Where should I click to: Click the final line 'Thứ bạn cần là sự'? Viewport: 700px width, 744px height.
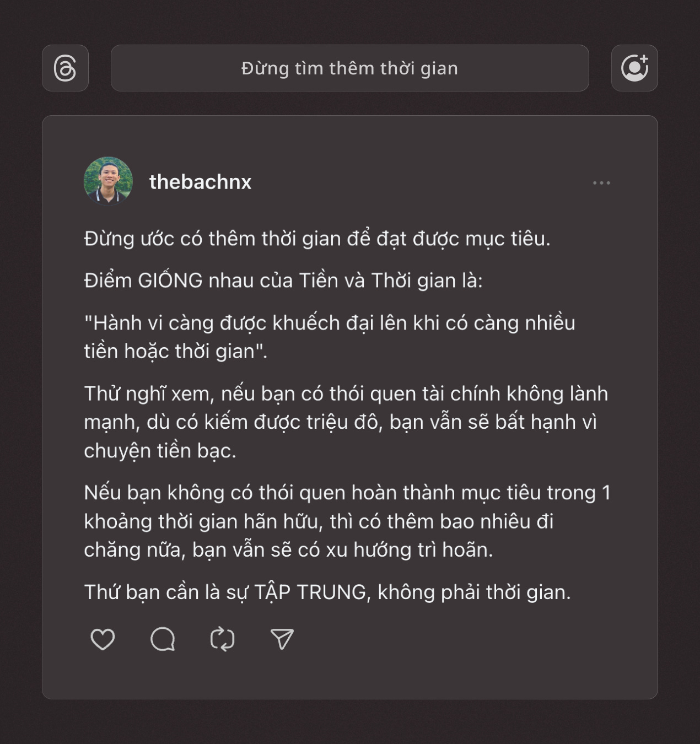pyautogui.click(x=327, y=592)
